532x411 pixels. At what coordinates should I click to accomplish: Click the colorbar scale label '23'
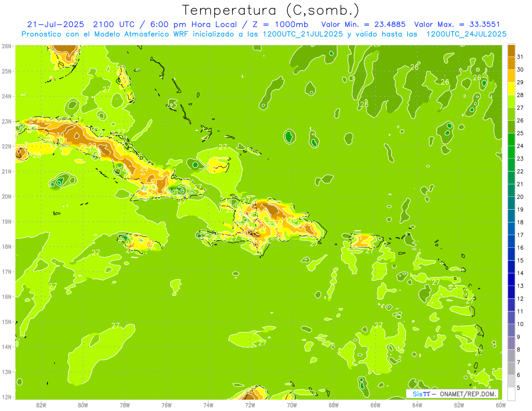tap(520, 159)
